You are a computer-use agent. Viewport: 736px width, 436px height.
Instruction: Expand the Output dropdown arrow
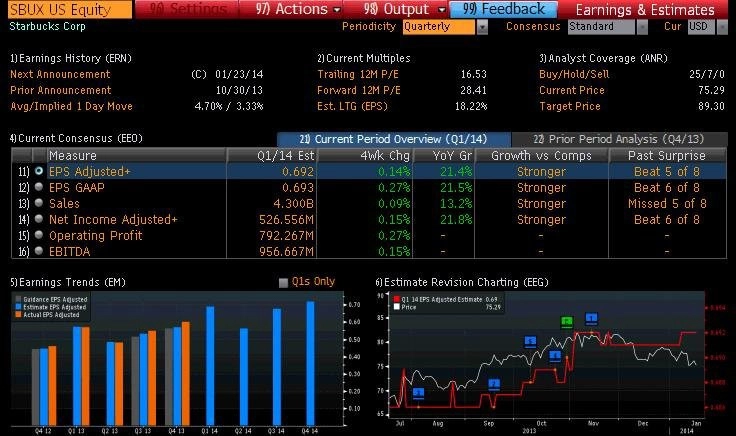coord(442,10)
